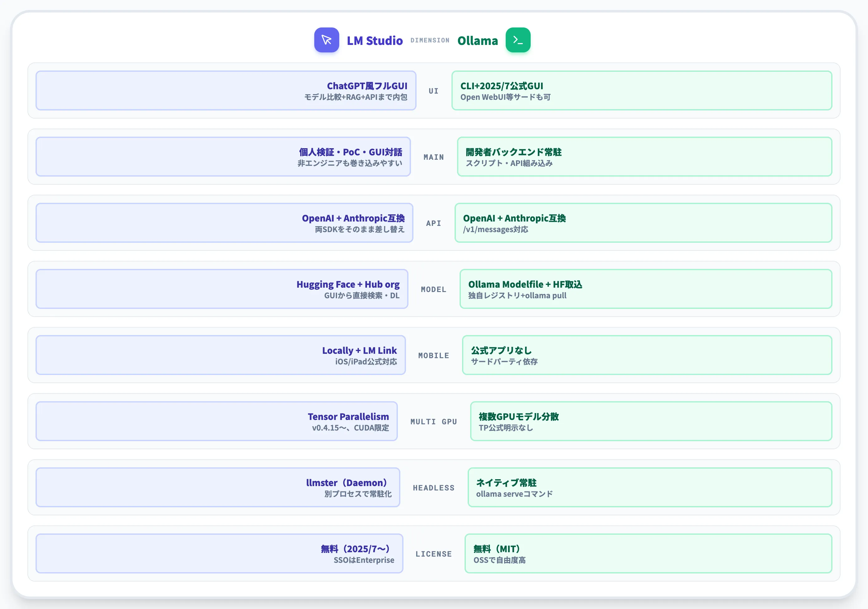Click the API dimension label
Image resolution: width=868 pixels, height=609 pixels.
click(x=434, y=223)
